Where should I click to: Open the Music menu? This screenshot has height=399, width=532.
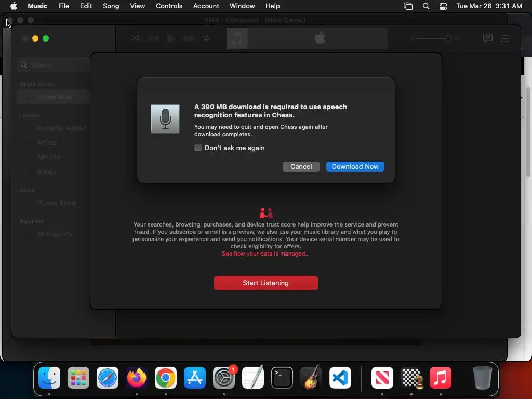(x=37, y=6)
